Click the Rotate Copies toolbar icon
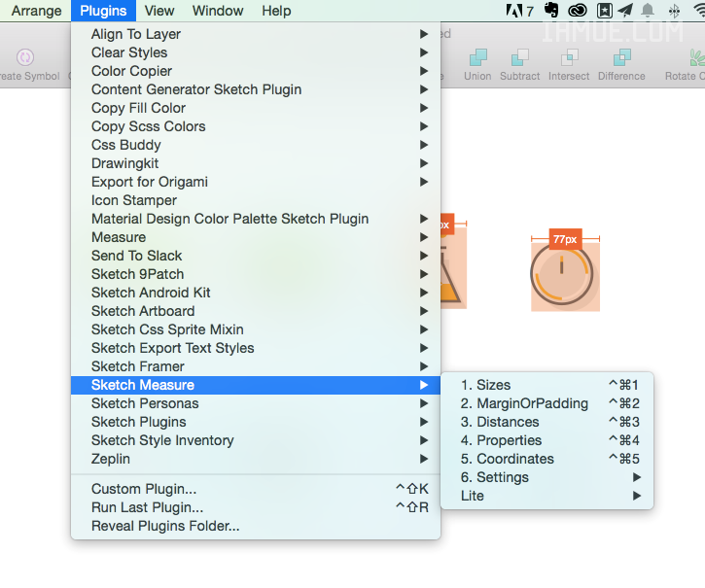The image size is (705, 588). (x=697, y=57)
